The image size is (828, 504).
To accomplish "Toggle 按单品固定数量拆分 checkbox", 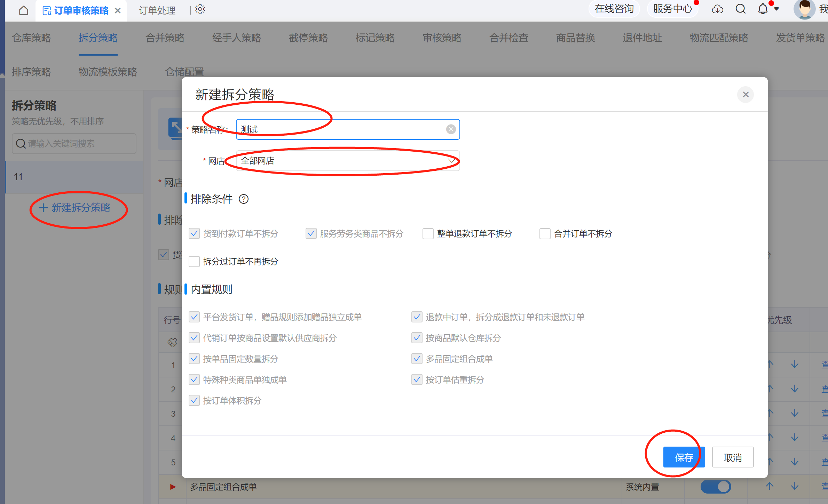I will tap(194, 359).
